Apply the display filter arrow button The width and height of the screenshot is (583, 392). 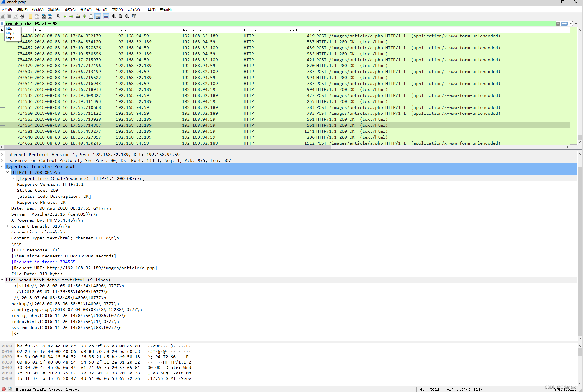tap(564, 24)
